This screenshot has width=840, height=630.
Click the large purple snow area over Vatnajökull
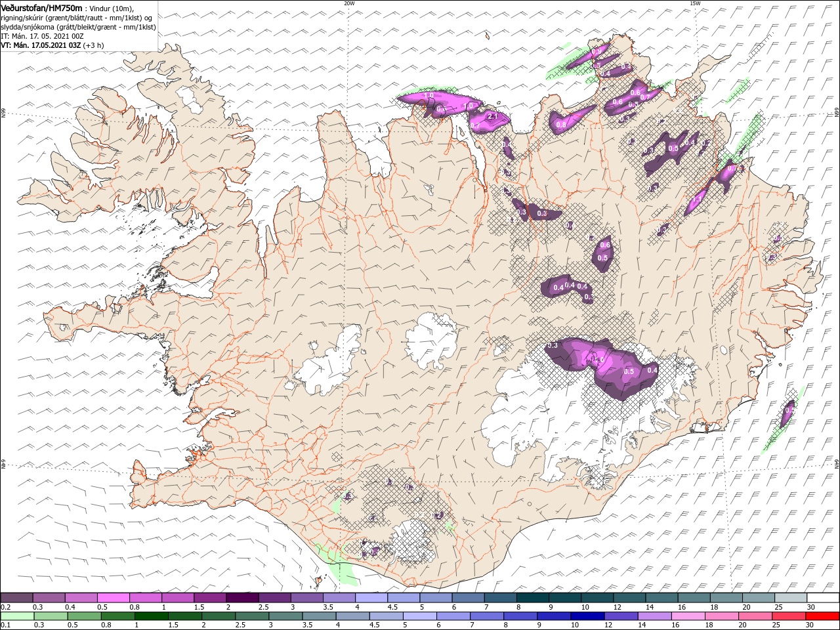(602, 367)
